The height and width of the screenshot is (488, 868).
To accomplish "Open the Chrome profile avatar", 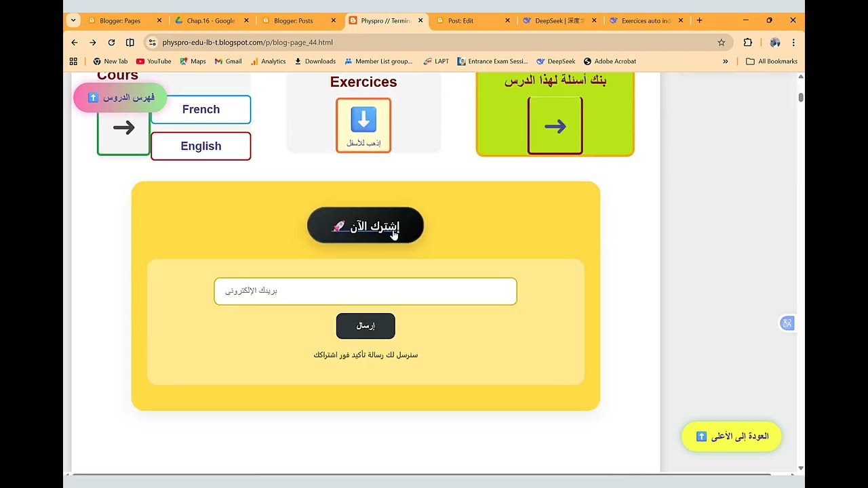I will click(x=775, y=42).
